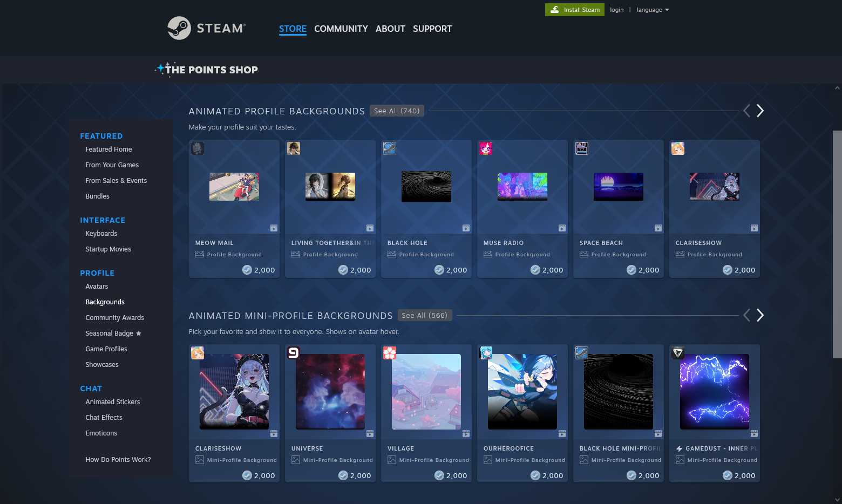This screenshot has width=842, height=504.
Task: Go to next mini-profile backgrounds page
Action: [x=760, y=315]
